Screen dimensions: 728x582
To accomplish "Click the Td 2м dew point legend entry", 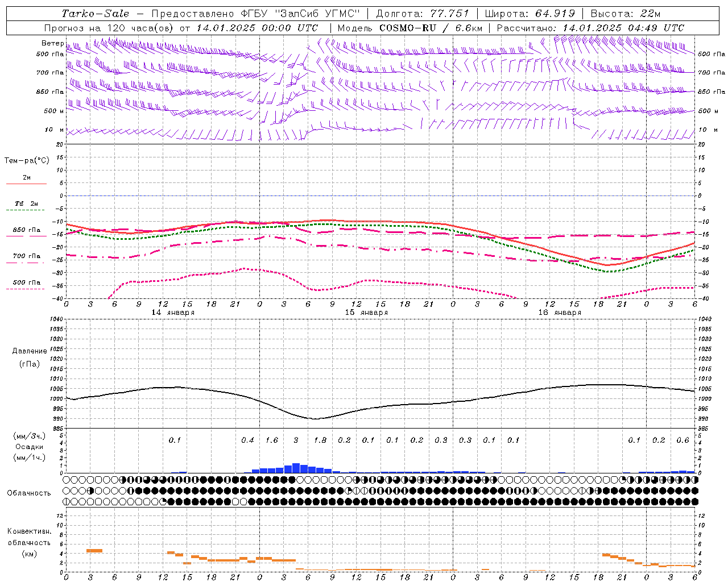I will point(27,203).
